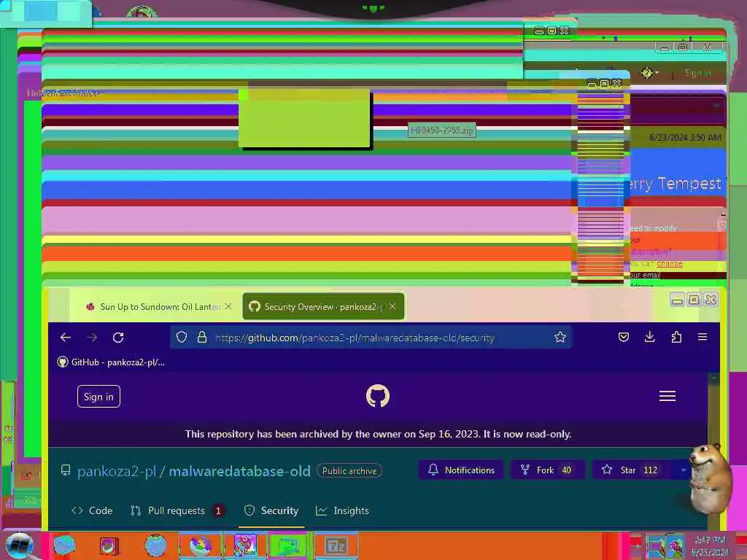Fork the malwaredatabase-old repository
Image resolution: width=747 pixels, height=560 pixels.
point(547,470)
